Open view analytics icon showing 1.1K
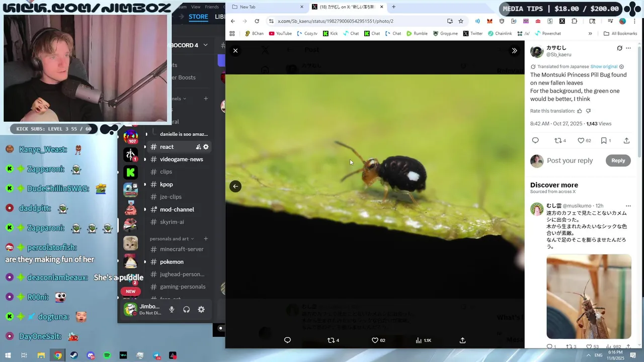Image resolution: width=644 pixels, height=362 pixels. point(423,340)
